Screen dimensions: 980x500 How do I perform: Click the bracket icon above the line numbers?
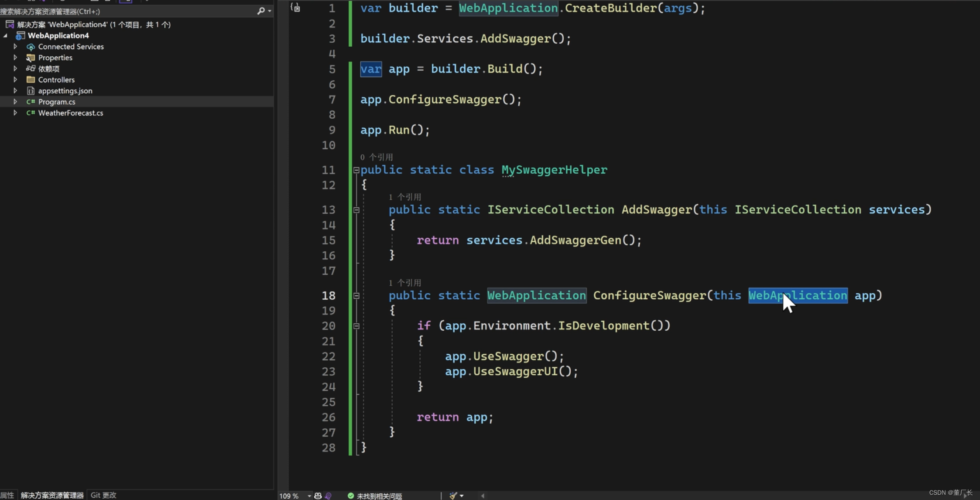pyautogui.click(x=295, y=7)
